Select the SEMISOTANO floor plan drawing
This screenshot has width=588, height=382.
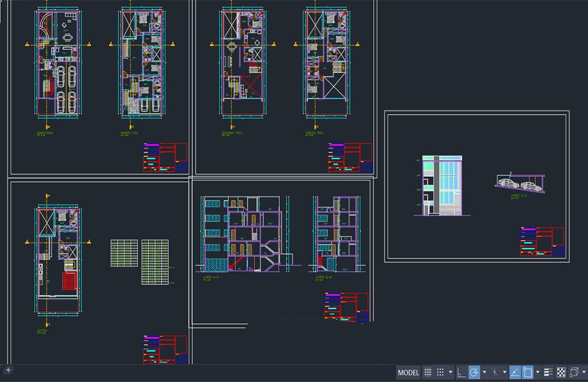pyautogui.click(x=58, y=63)
